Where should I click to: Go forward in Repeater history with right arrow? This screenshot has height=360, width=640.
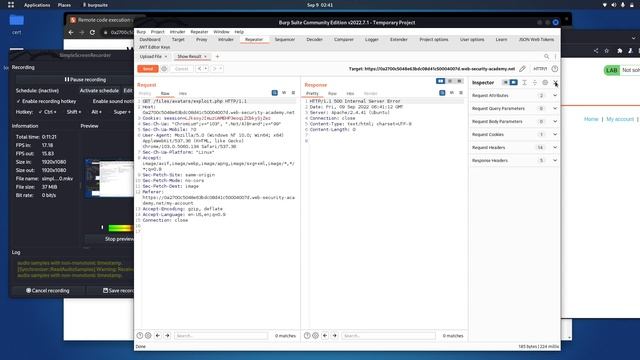pyautogui.click(x=215, y=69)
